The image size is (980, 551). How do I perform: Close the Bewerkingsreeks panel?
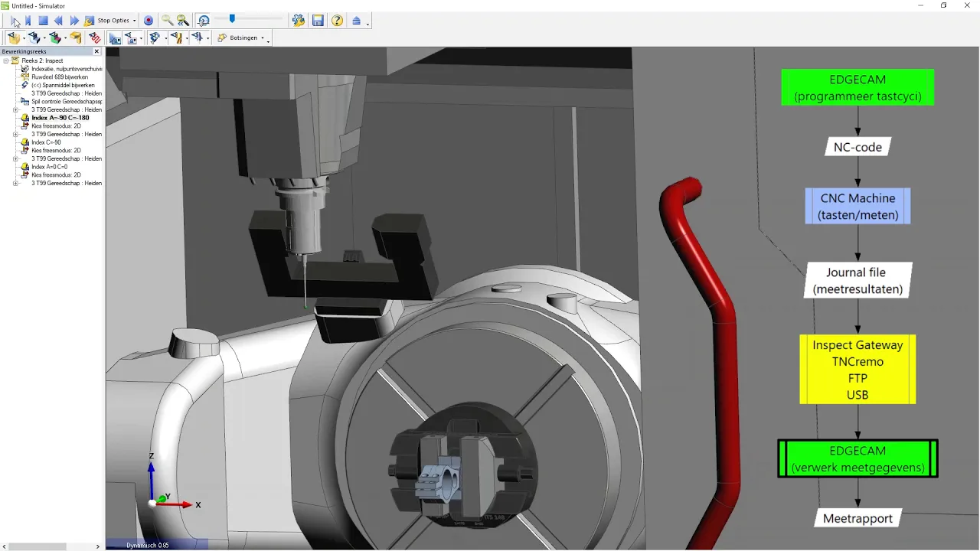[96, 51]
